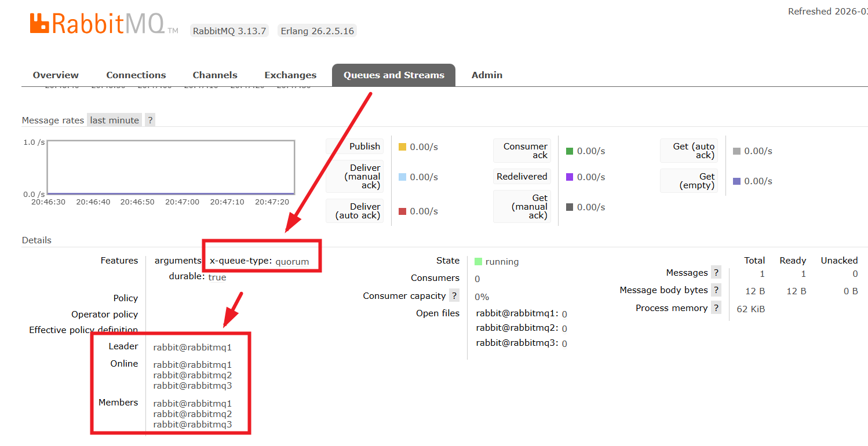Click the blue-violet Get (empty) swatch
The height and width of the screenshot is (446, 868).
pyautogui.click(x=736, y=181)
